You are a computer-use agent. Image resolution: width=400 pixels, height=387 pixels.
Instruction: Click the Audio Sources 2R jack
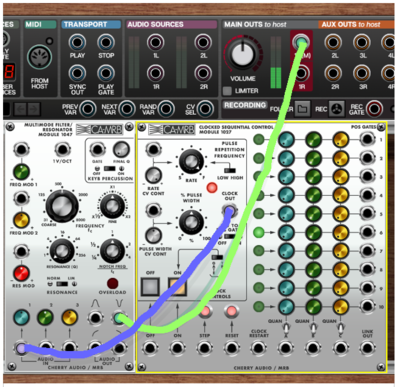(203, 73)
